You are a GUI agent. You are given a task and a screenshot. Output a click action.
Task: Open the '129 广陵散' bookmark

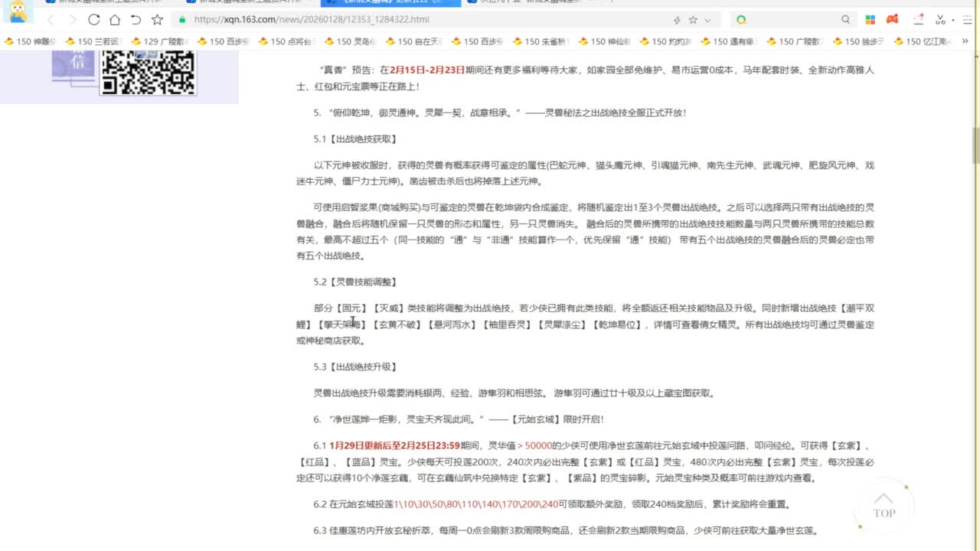tap(161, 41)
